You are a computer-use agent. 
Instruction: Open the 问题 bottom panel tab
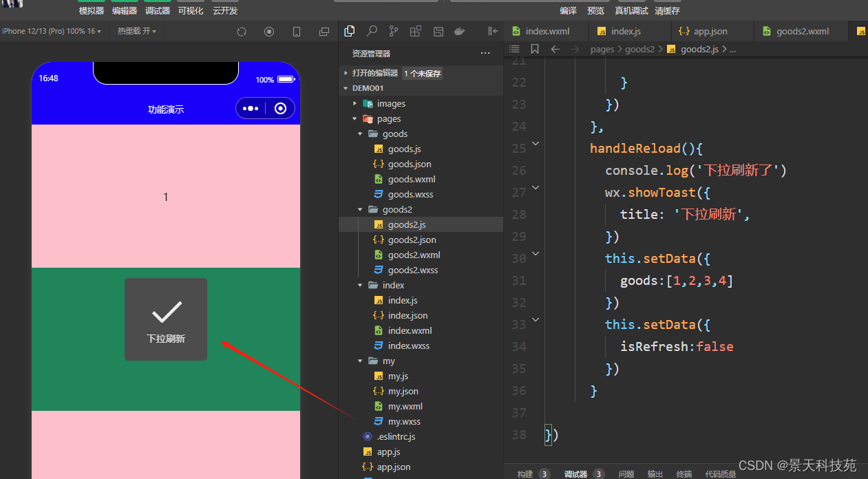626,473
